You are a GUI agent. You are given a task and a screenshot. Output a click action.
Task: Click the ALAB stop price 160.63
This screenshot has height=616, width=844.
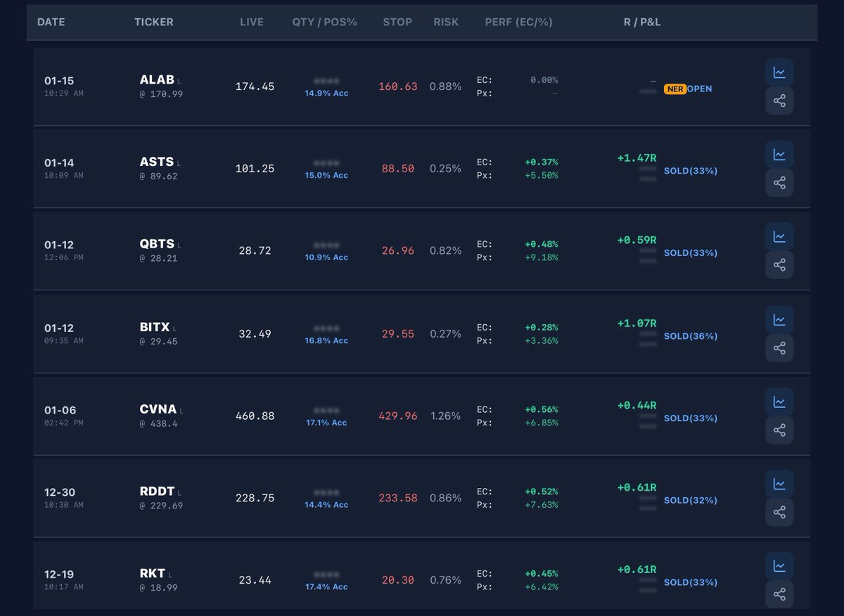(x=398, y=86)
